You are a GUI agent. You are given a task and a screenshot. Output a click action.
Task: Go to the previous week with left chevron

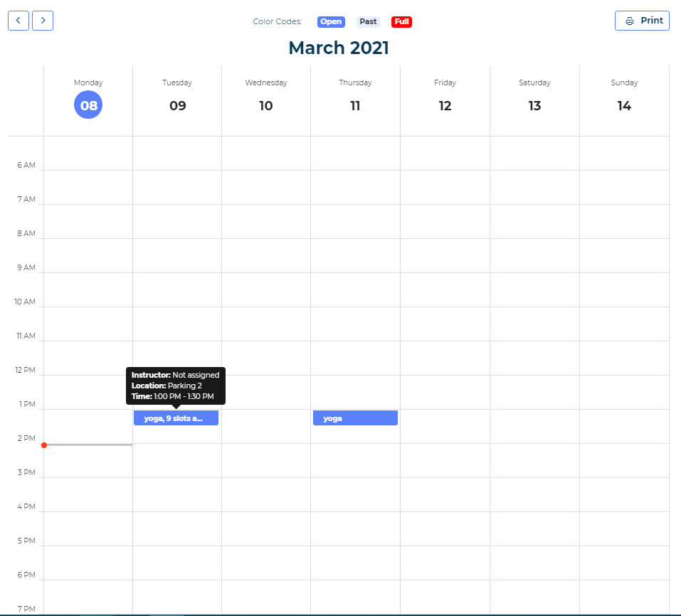coord(19,21)
